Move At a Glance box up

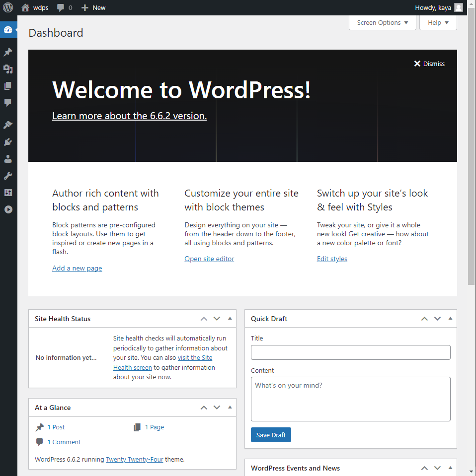[204, 408]
